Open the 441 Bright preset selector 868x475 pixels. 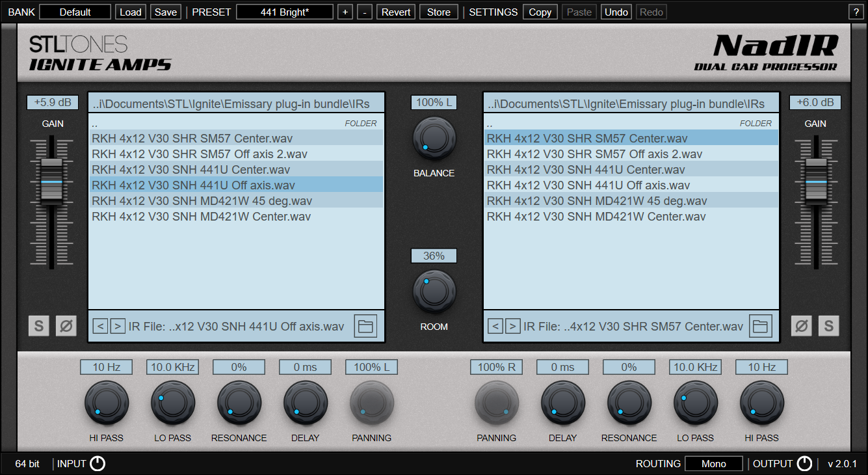pyautogui.click(x=285, y=12)
